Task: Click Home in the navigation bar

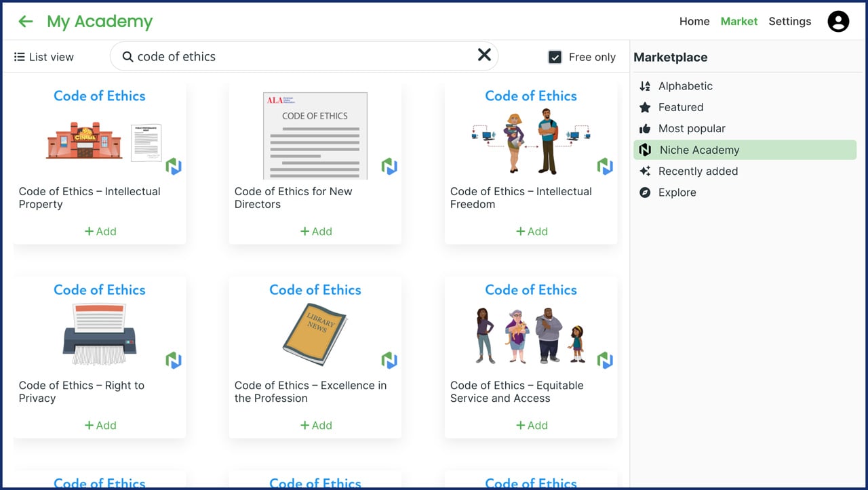Action: point(694,21)
